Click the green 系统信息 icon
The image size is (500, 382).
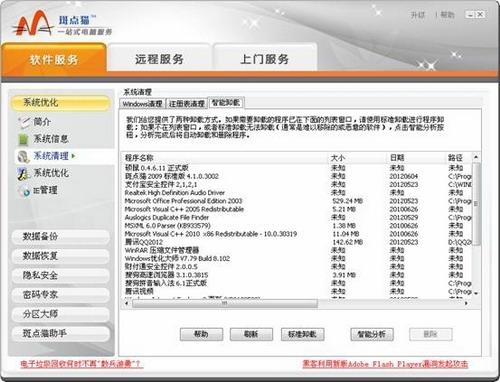click(x=23, y=139)
